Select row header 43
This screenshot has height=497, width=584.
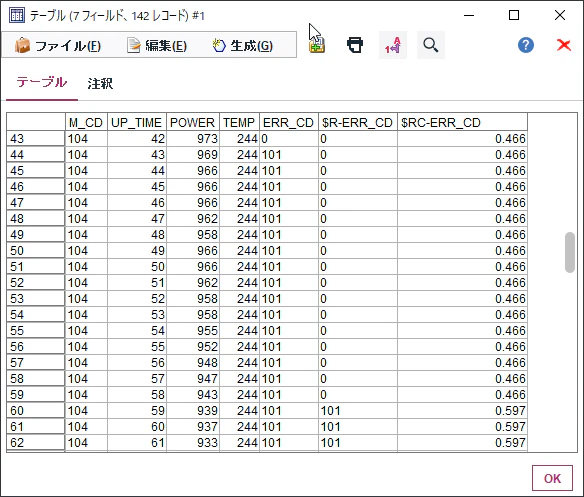click(35, 139)
